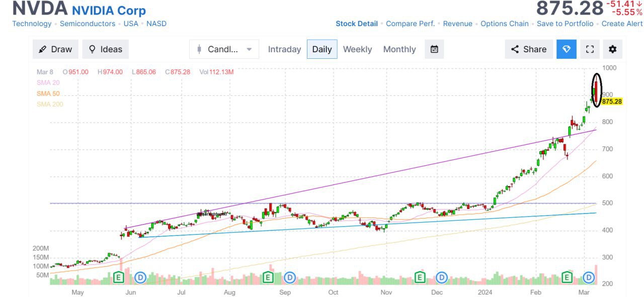Go to the Options Chain tab
This screenshot has width=644, height=297.
click(x=505, y=24)
